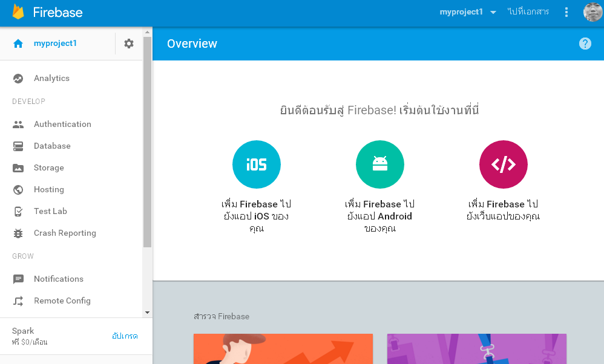Image resolution: width=604 pixels, height=364 pixels.
Task: Open Crash Reporting in sidebar
Action: (x=65, y=233)
